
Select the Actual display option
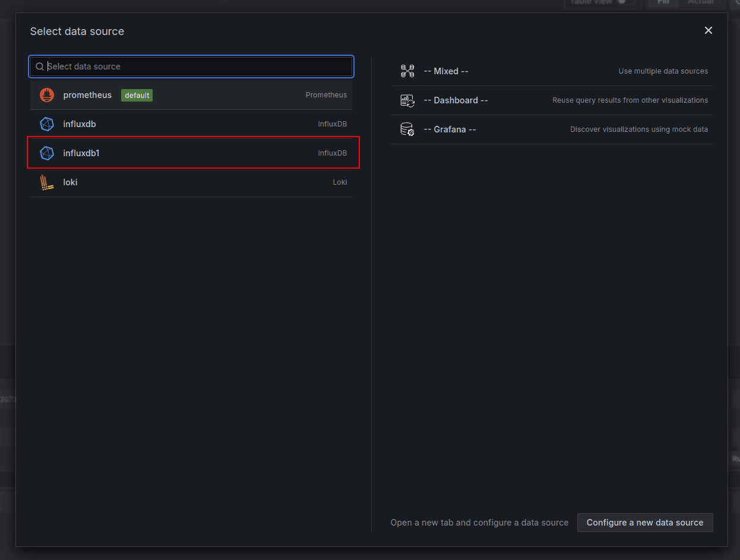tap(701, 2)
